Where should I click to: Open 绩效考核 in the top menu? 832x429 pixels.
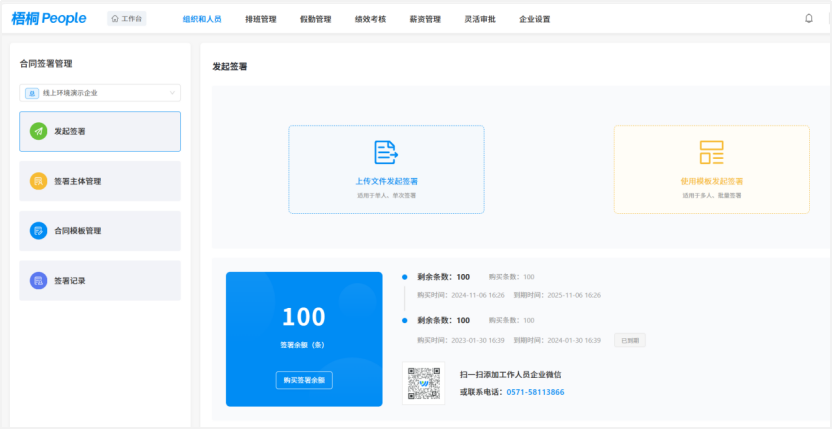[370, 19]
